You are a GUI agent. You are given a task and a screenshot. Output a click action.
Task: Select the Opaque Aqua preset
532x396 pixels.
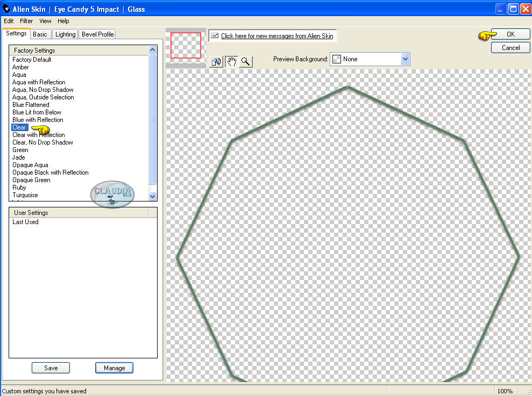pyautogui.click(x=30, y=165)
